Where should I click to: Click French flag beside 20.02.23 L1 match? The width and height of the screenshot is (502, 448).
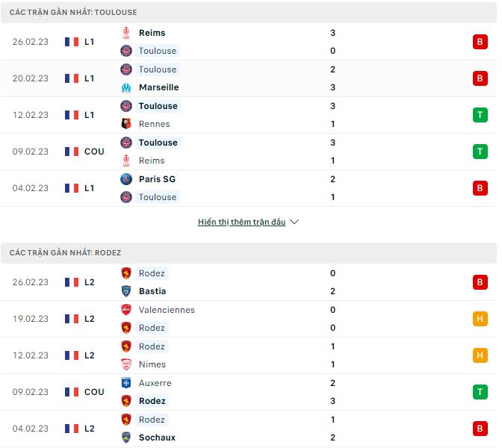coord(72,78)
